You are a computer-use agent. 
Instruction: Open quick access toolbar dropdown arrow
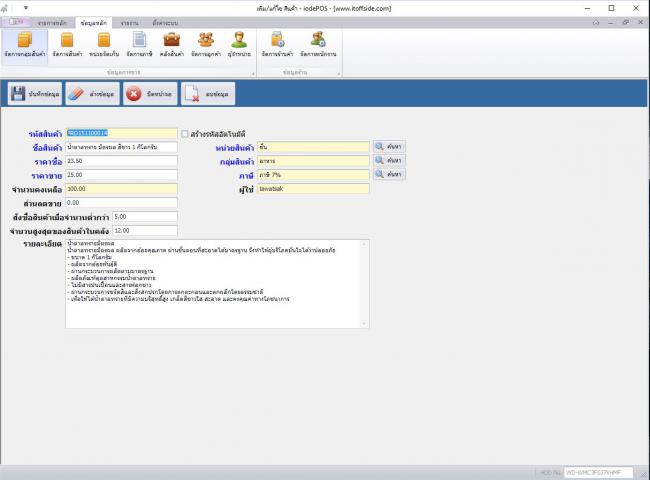26,8
